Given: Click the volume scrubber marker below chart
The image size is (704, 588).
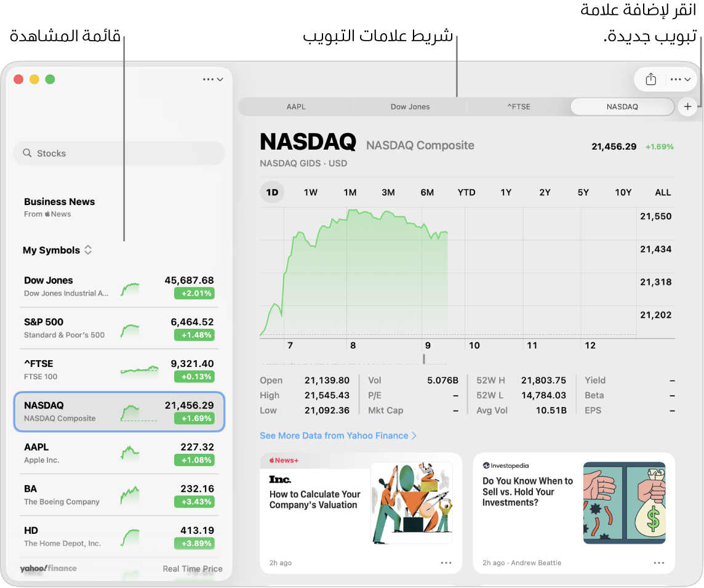Looking at the screenshot, I should pos(423,358).
